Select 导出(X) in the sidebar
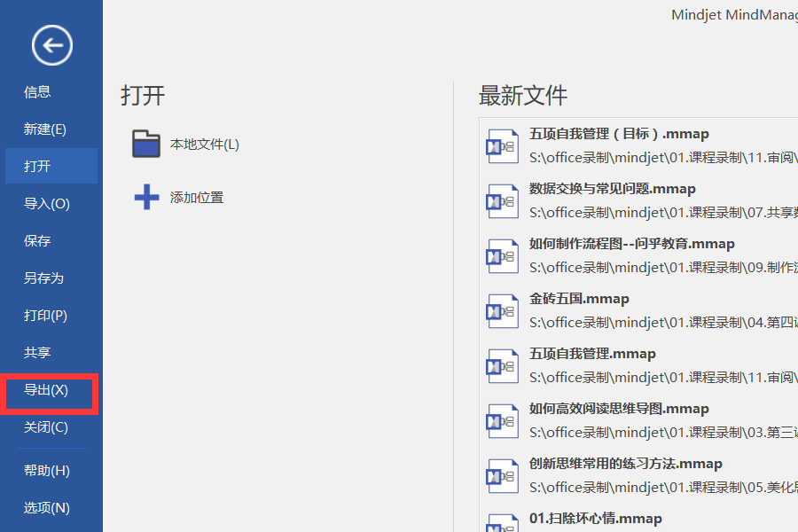798x532 pixels. click(x=44, y=390)
